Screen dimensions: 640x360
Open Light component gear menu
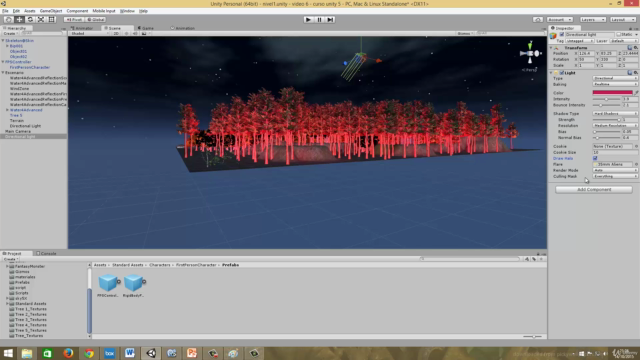tap(636, 73)
